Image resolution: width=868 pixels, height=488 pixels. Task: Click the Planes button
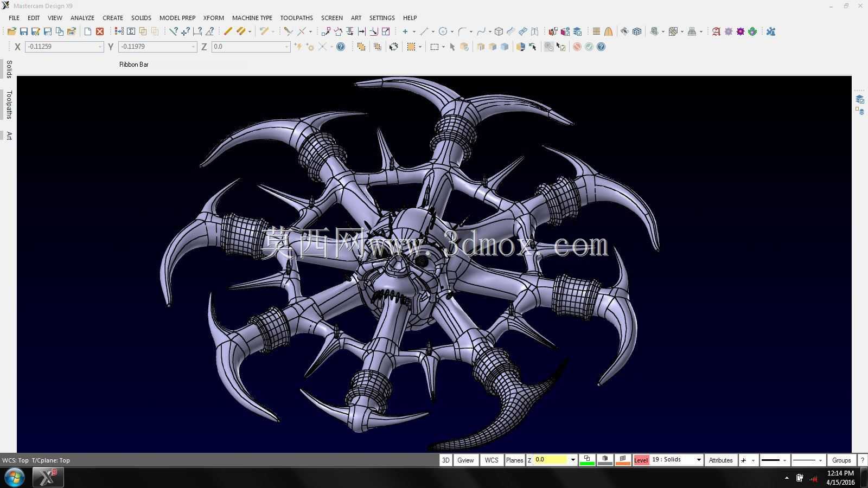(514, 460)
